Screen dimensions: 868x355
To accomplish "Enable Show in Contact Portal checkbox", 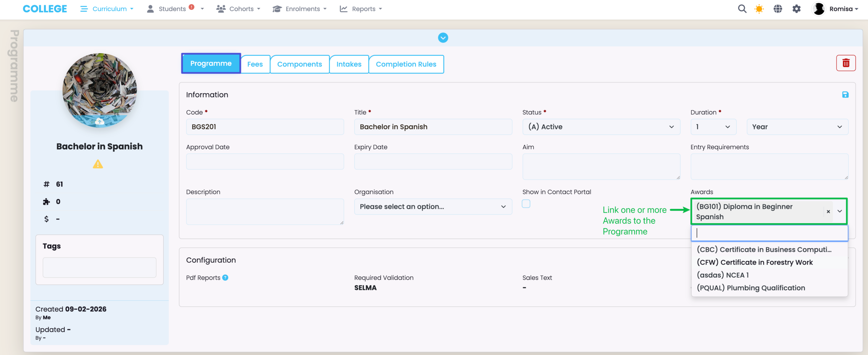I will click(526, 204).
